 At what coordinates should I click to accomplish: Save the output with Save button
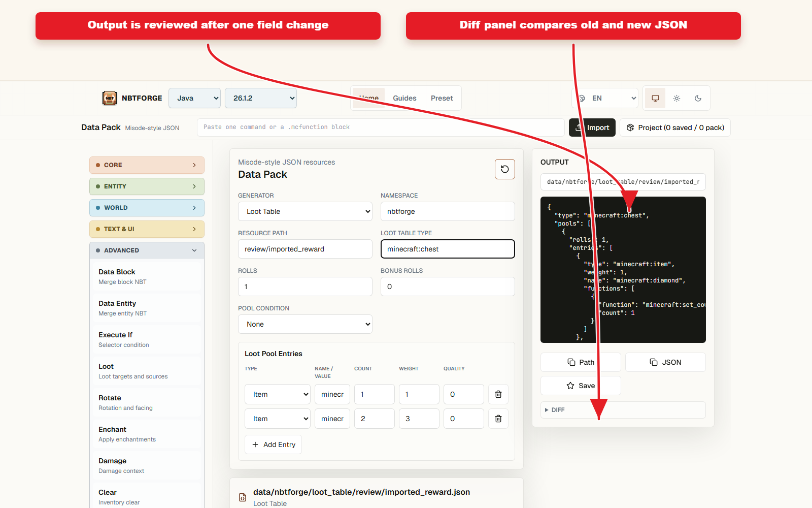[x=581, y=386]
